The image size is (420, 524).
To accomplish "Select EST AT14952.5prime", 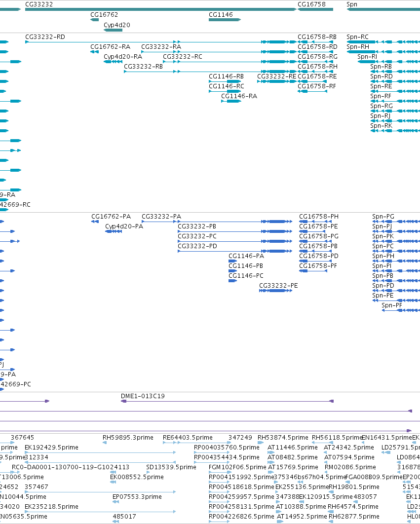I will 302,517.
